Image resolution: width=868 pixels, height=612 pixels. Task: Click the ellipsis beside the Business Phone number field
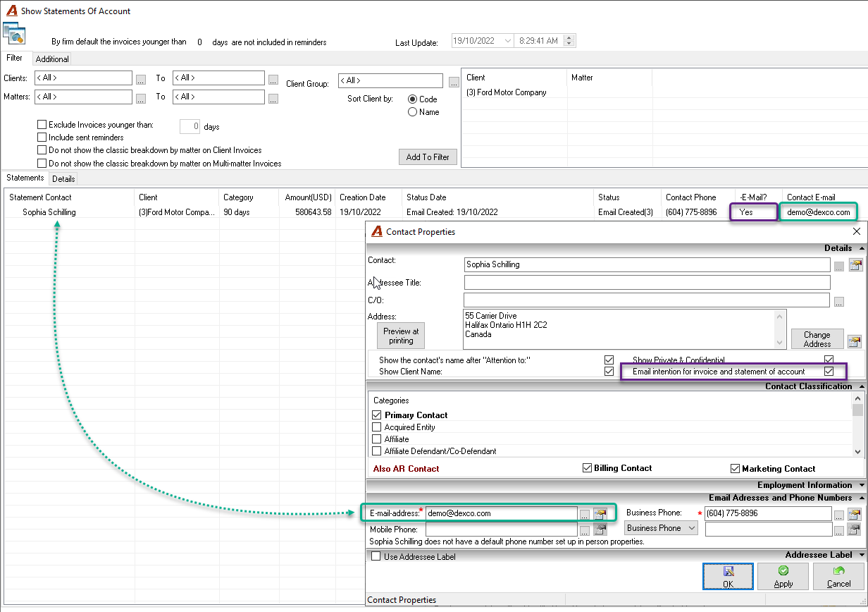pyautogui.click(x=839, y=514)
